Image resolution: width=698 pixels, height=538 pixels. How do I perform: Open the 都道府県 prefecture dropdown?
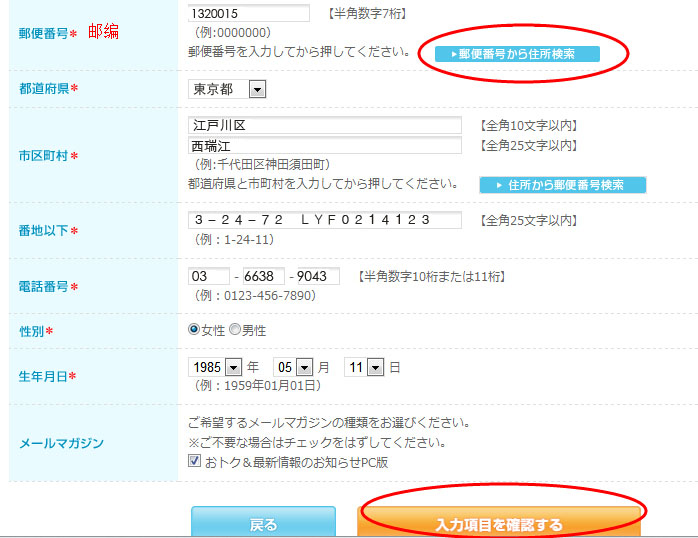[x=227, y=90]
